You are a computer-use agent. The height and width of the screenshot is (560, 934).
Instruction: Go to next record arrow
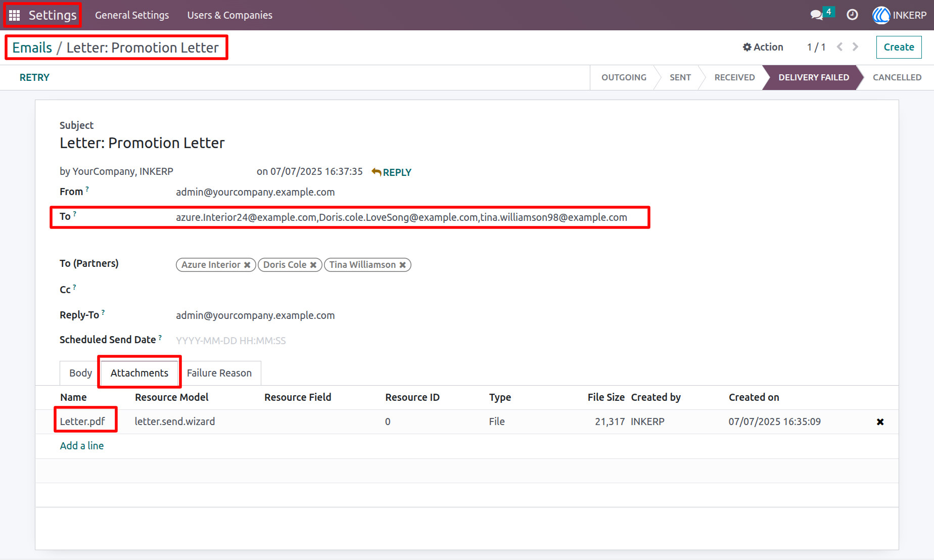point(855,47)
